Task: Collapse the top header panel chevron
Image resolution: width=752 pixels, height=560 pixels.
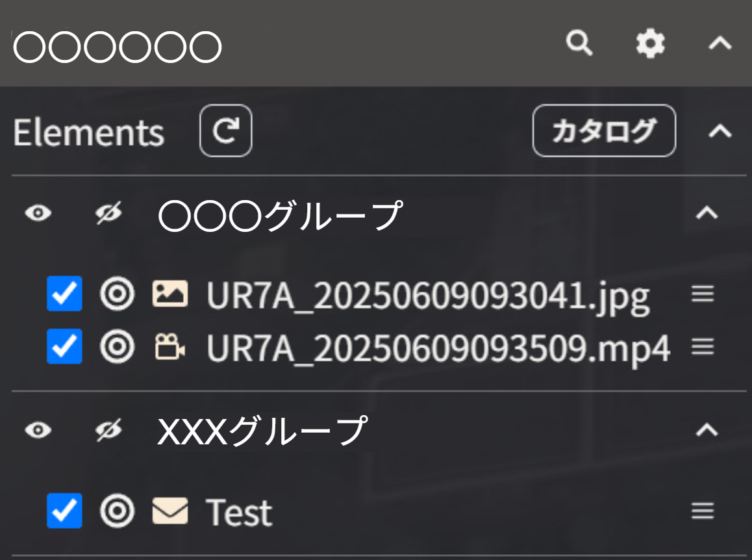Action: (x=720, y=44)
